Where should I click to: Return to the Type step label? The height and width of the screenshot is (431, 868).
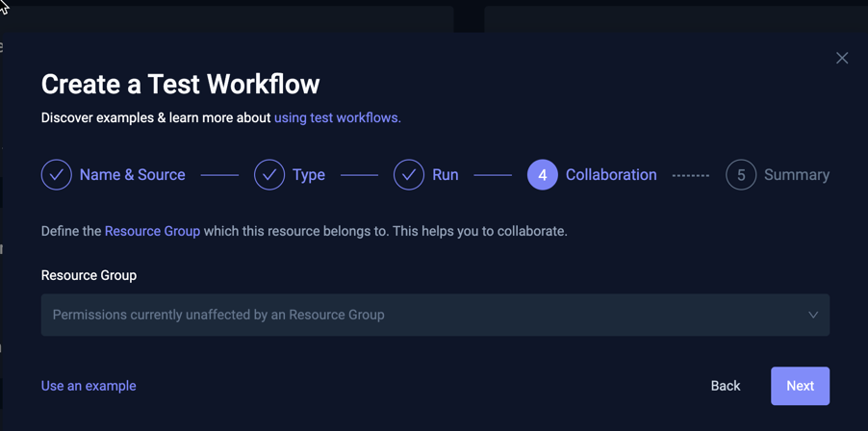coord(309,175)
